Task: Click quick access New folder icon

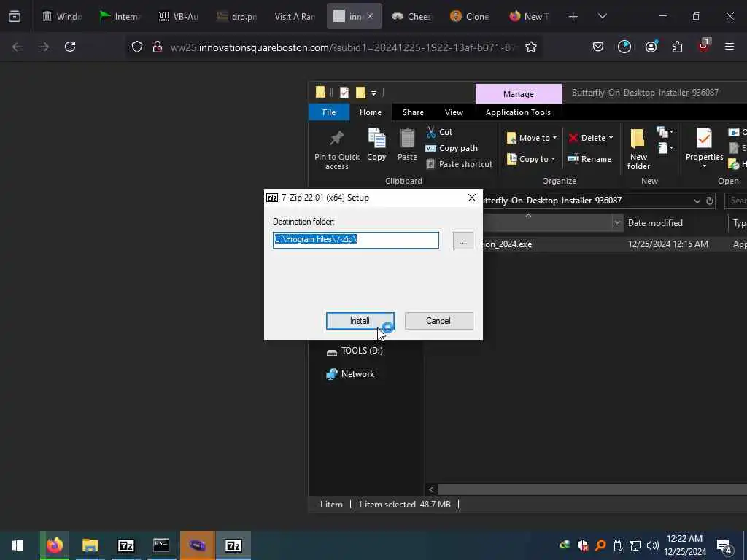Action: (x=360, y=93)
